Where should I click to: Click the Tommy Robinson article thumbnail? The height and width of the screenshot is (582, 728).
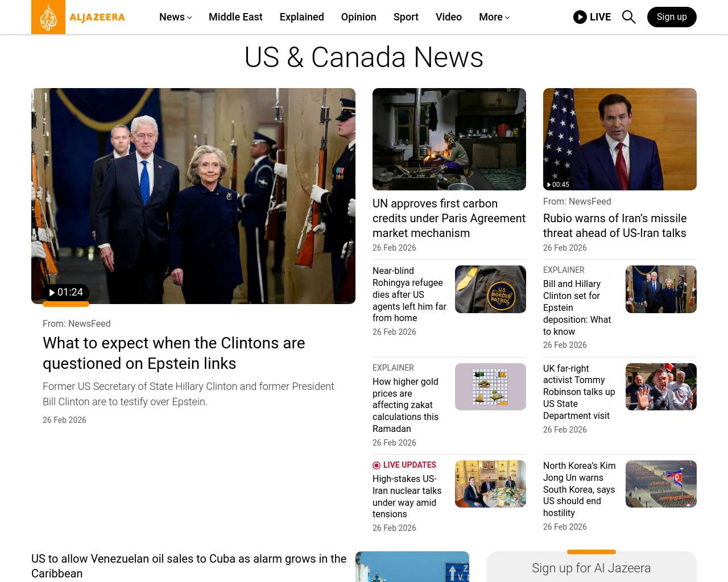[661, 386]
